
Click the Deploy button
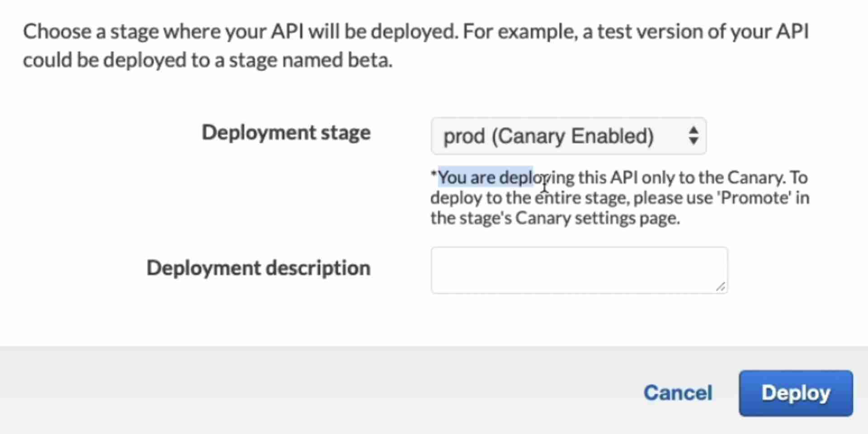(796, 393)
